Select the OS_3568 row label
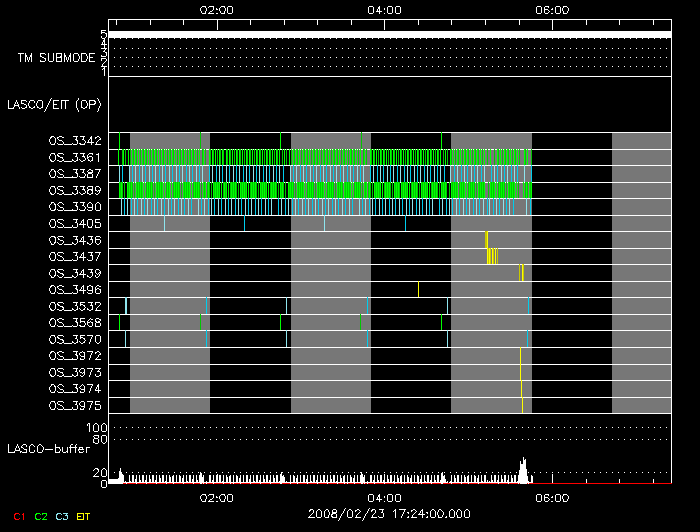The height and width of the screenshot is (532, 700). point(75,323)
